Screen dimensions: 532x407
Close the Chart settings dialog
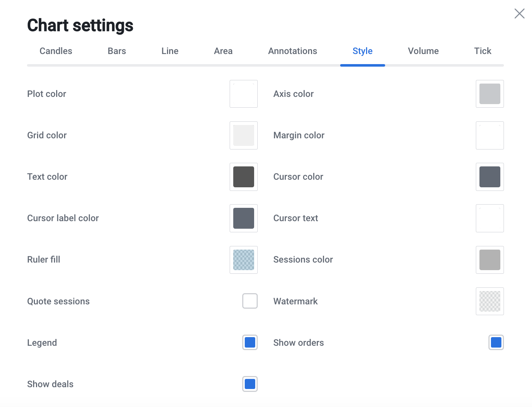519,14
